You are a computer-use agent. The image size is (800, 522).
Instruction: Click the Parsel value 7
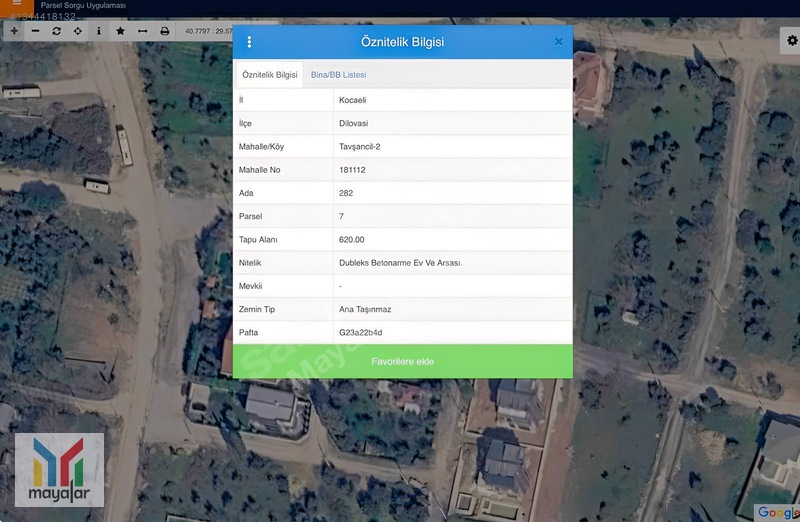341,216
